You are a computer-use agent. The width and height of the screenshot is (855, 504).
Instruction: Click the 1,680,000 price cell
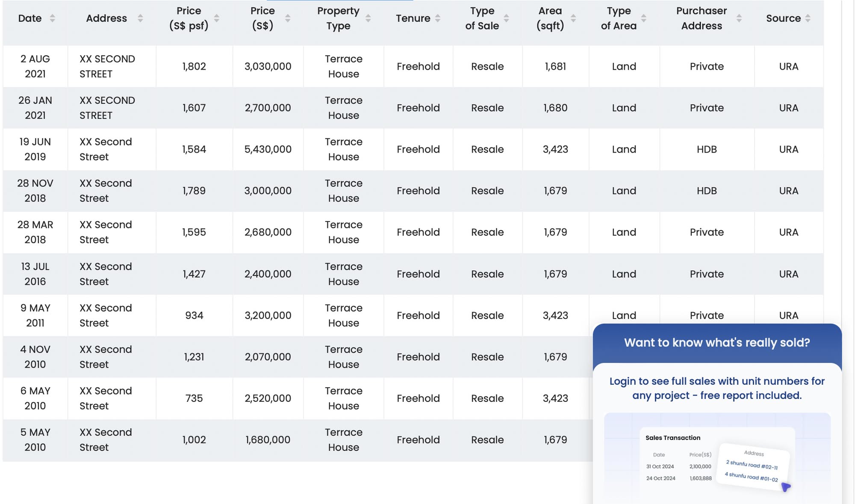point(268,440)
